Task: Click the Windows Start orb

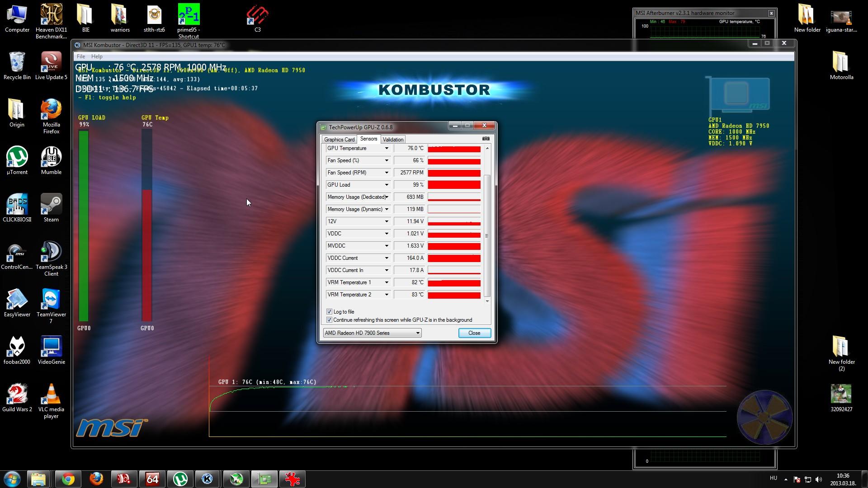Action: (12, 479)
